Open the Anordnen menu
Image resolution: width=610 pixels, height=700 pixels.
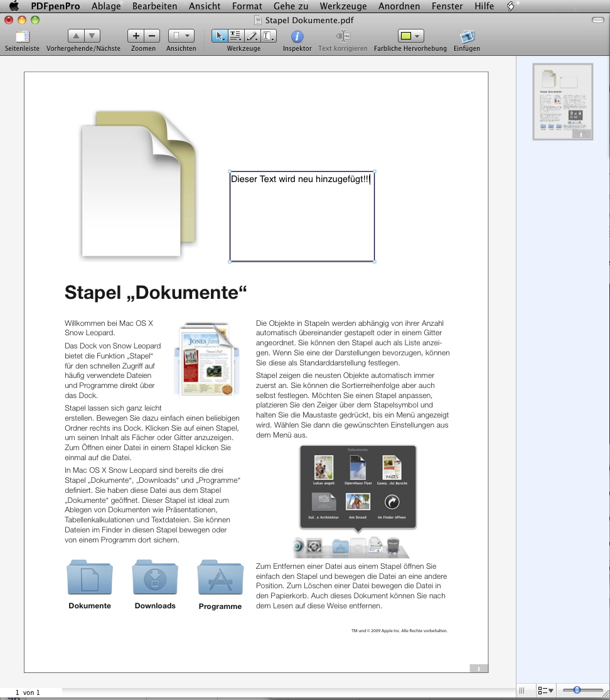click(x=399, y=6)
